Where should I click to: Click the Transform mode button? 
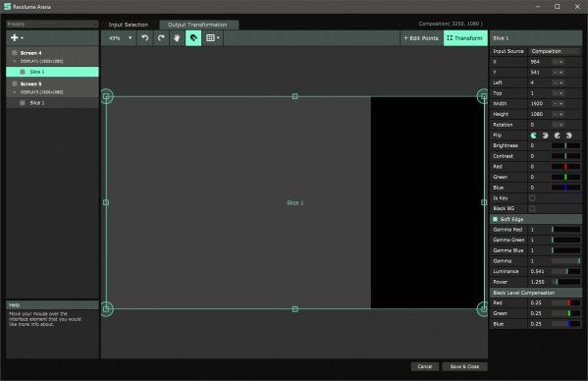[x=465, y=38]
